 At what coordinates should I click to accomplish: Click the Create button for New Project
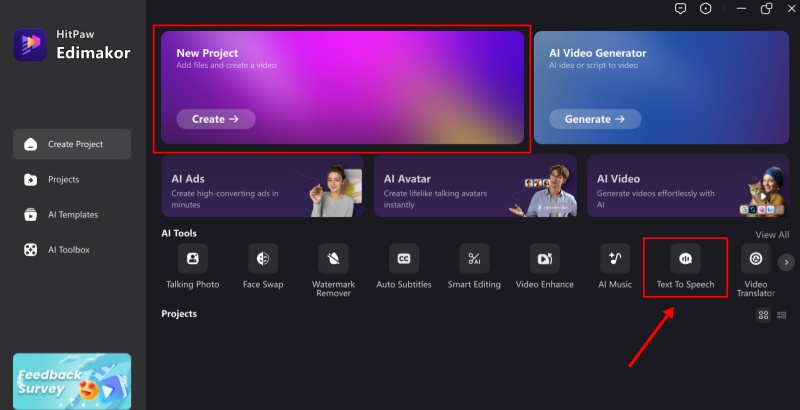click(x=216, y=119)
